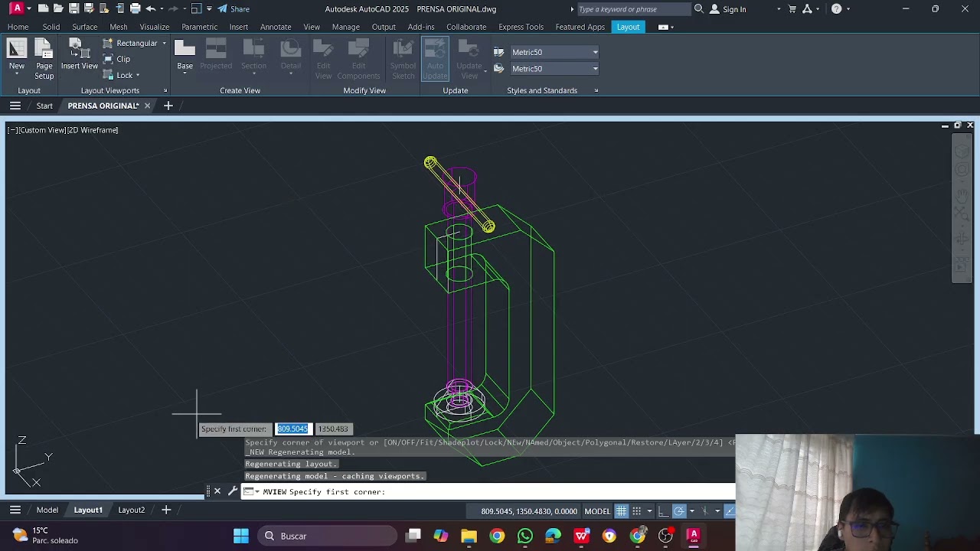Add a new layout with plus button
Viewport: 980px width, 551px height.
[x=166, y=510]
